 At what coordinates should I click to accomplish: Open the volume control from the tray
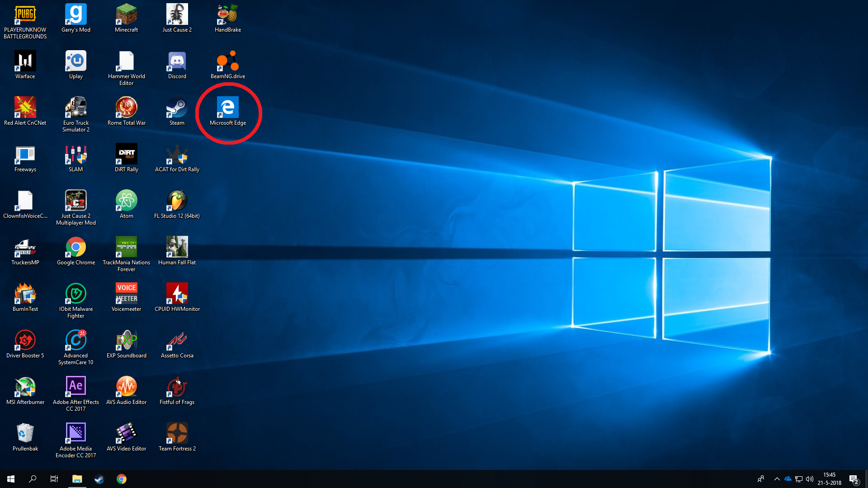point(809,479)
